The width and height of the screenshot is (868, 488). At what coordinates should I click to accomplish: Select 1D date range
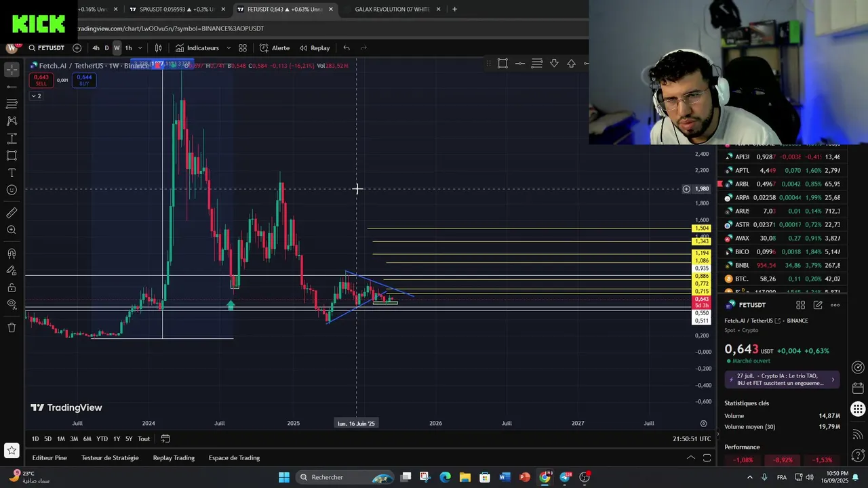pos(35,439)
